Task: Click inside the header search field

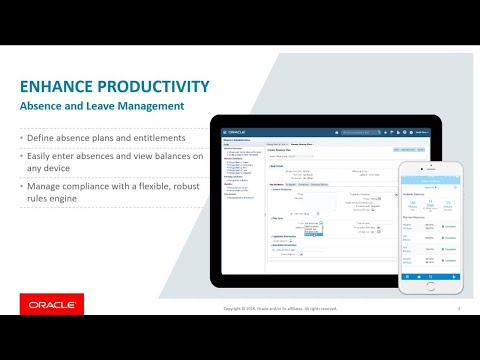Action: (x=359, y=132)
